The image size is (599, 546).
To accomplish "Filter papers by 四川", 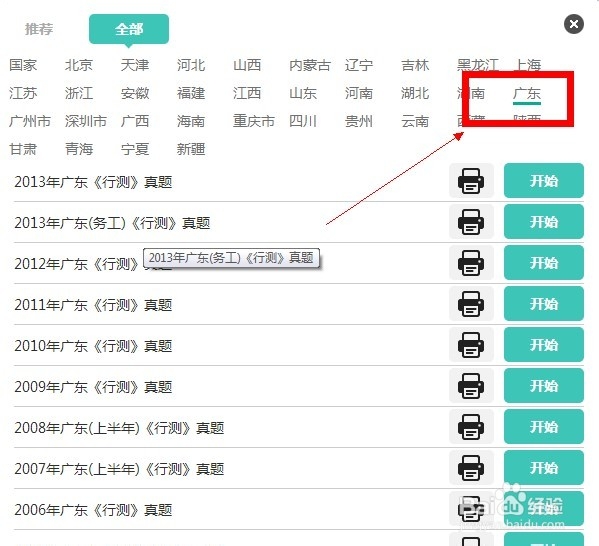I will pos(303,121).
